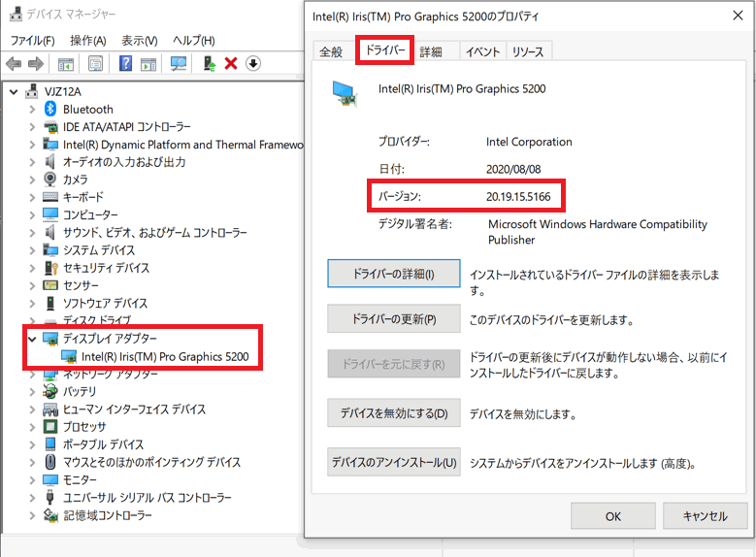Click the large display adapter icon in properties dialog
The width and height of the screenshot is (756, 557).
345,92
